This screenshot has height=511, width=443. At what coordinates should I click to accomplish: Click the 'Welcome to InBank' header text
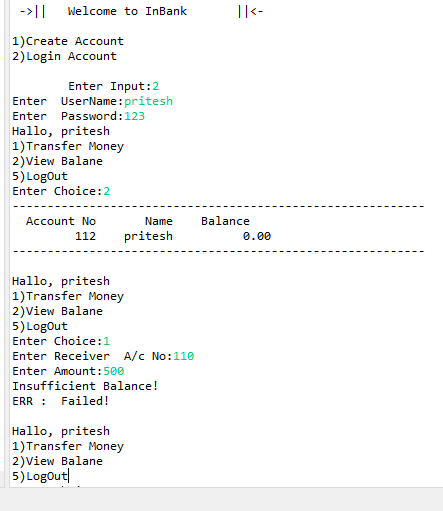[127, 11]
